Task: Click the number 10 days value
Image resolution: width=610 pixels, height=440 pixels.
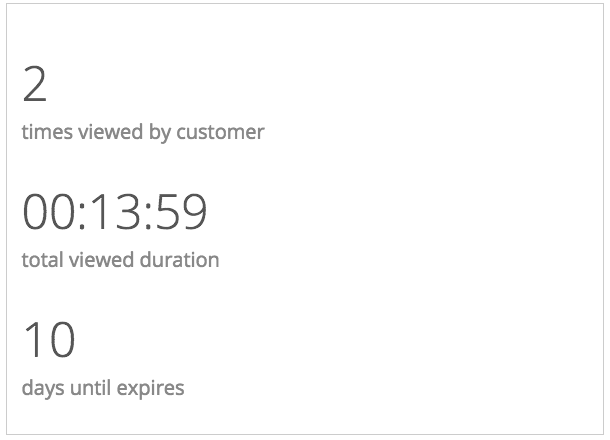Action: [49, 340]
